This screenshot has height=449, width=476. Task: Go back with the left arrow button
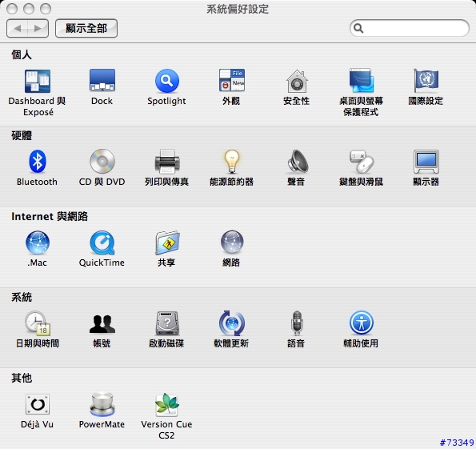[x=17, y=29]
